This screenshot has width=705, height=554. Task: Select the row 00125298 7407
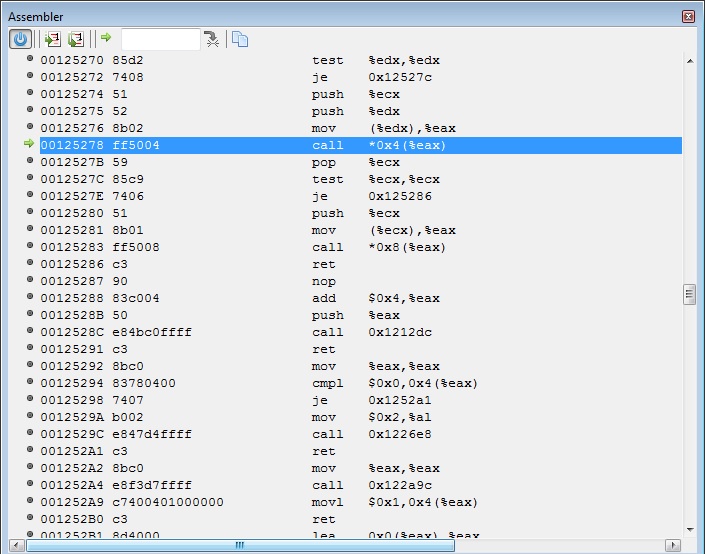pyautogui.click(x=361, y=400)
